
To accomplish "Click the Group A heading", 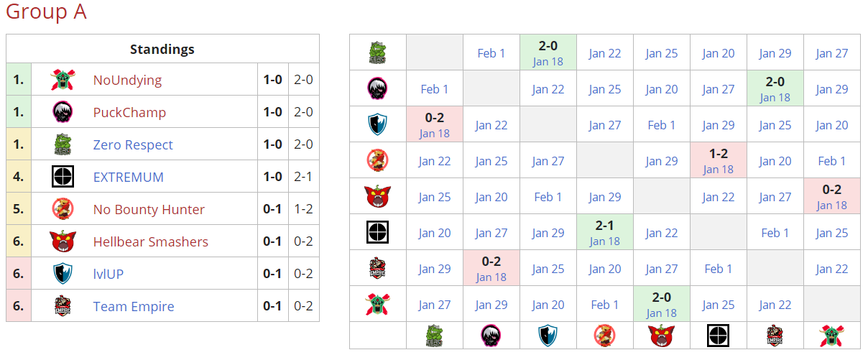I will 46,12.
